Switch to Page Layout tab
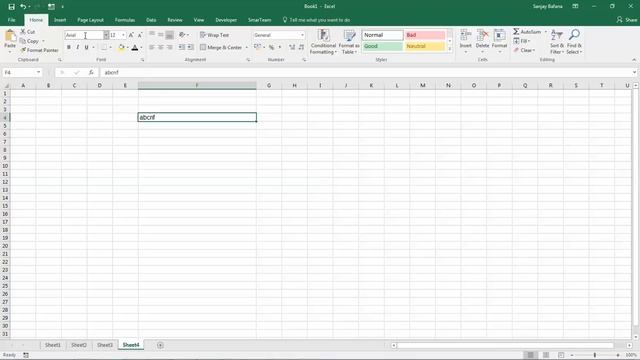 [x=91, y=20]
